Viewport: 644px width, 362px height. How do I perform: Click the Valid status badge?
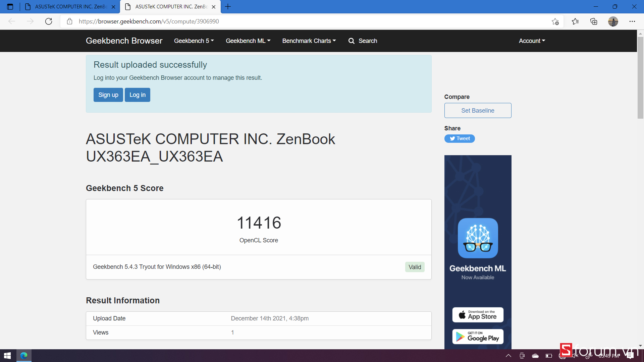point(415,267)
